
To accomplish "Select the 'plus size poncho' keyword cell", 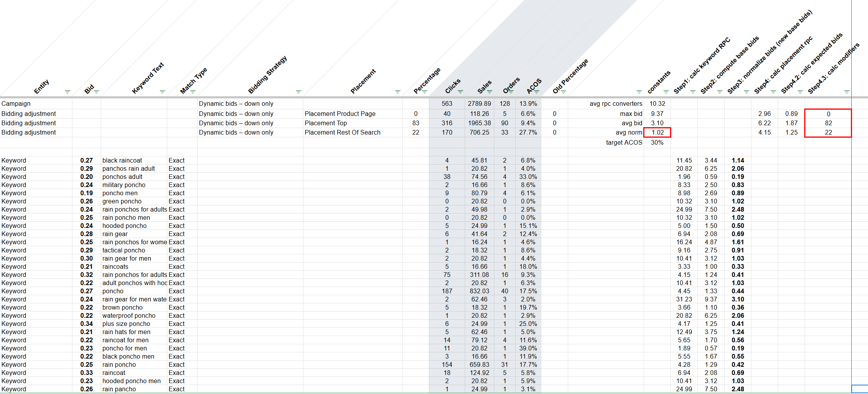I will point(134,324).
